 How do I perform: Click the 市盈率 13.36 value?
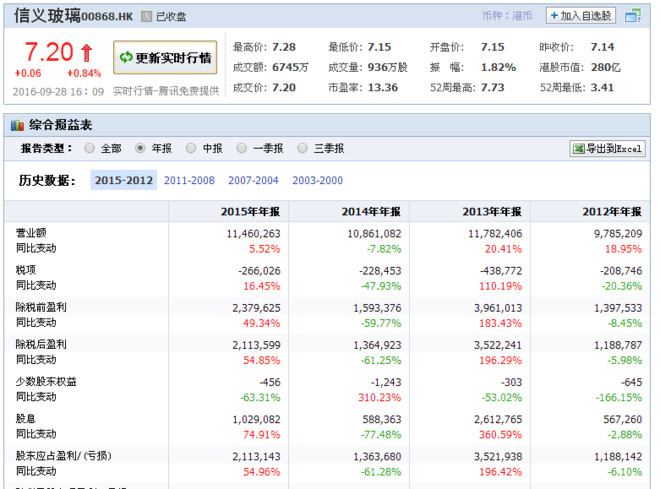(x=383, y=88)
